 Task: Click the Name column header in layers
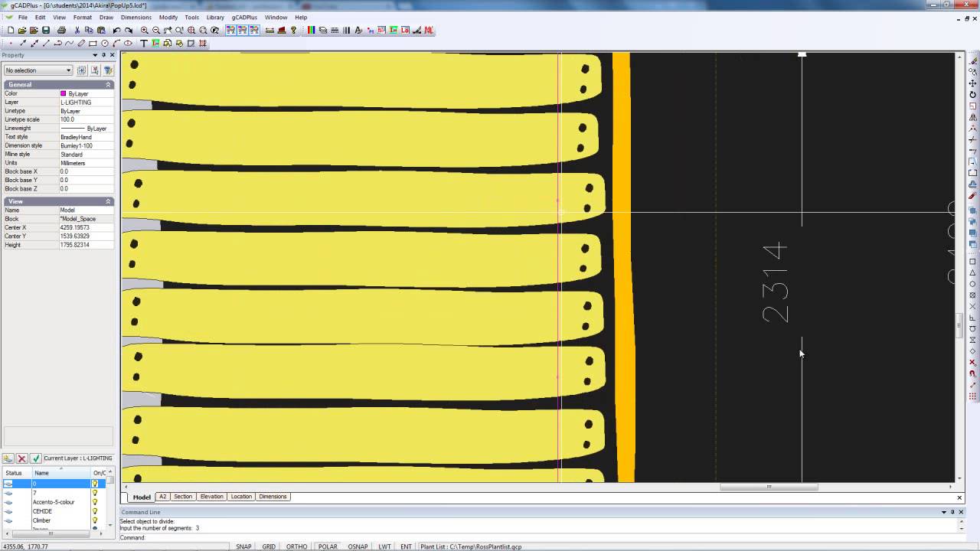click(61, 473)
